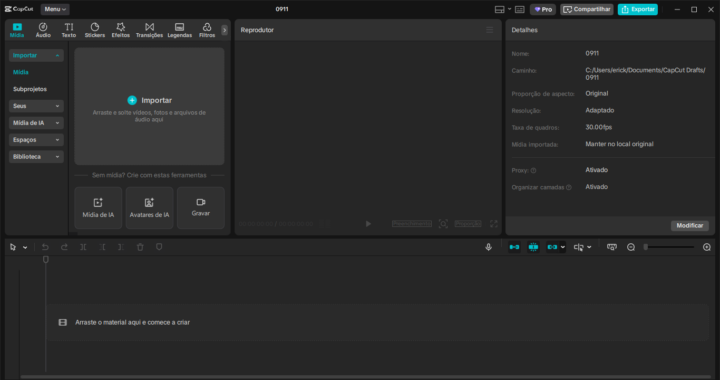
Task: Open the Transições tab
Action: tap(149, 30)
